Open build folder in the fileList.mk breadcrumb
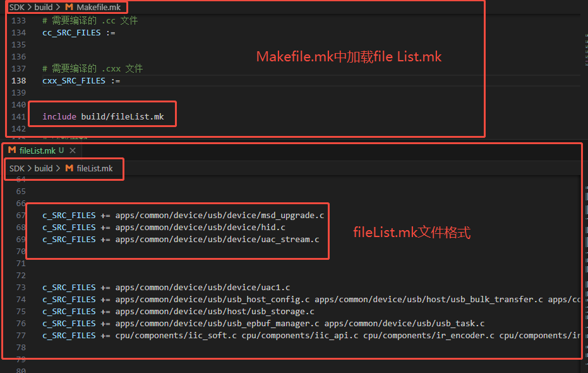The height and width of the screenshot is (373, 588). 44,169
